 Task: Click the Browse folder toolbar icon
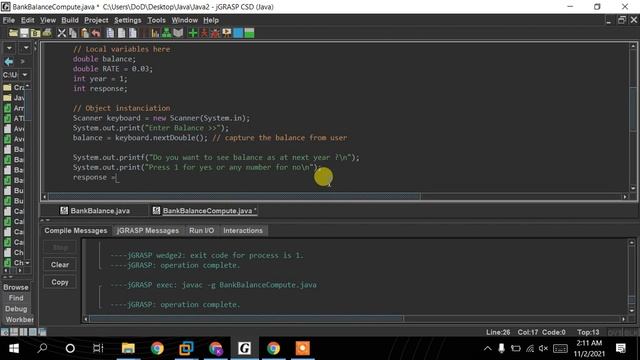pyautogui.click(x=36, y=33)
